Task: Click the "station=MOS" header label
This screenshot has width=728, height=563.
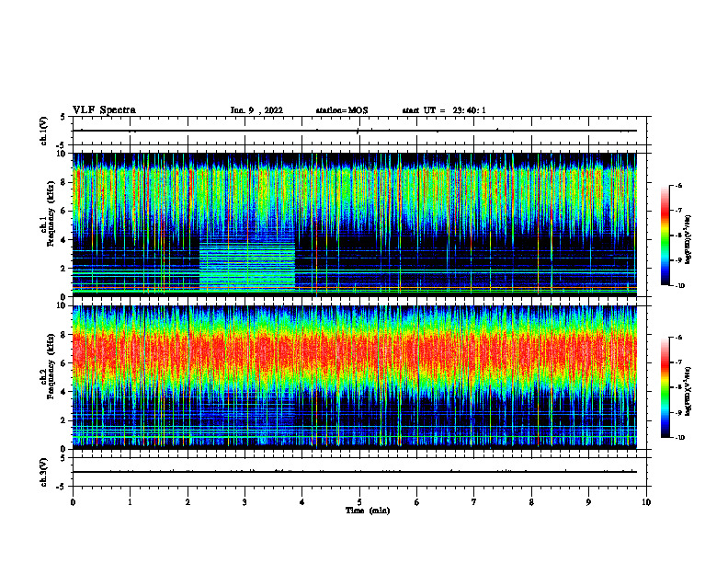Action: pyautogui.click(x=342, y=110)
